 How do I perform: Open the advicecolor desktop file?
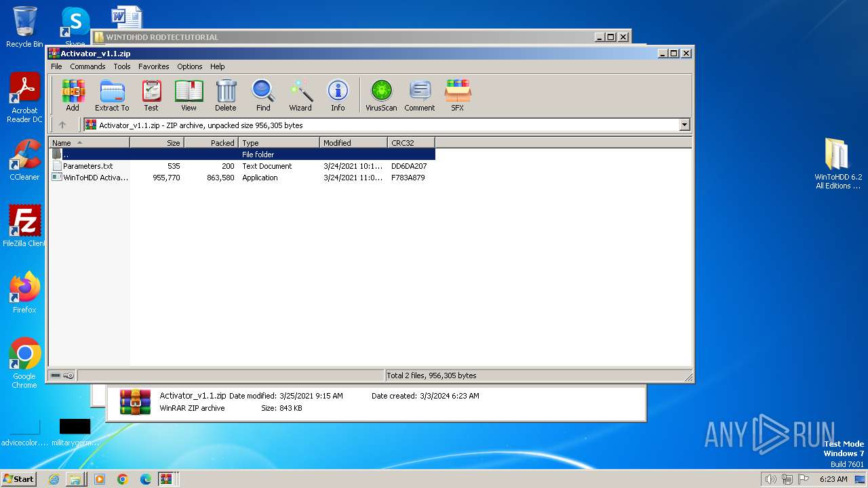[x=24, y=432]
